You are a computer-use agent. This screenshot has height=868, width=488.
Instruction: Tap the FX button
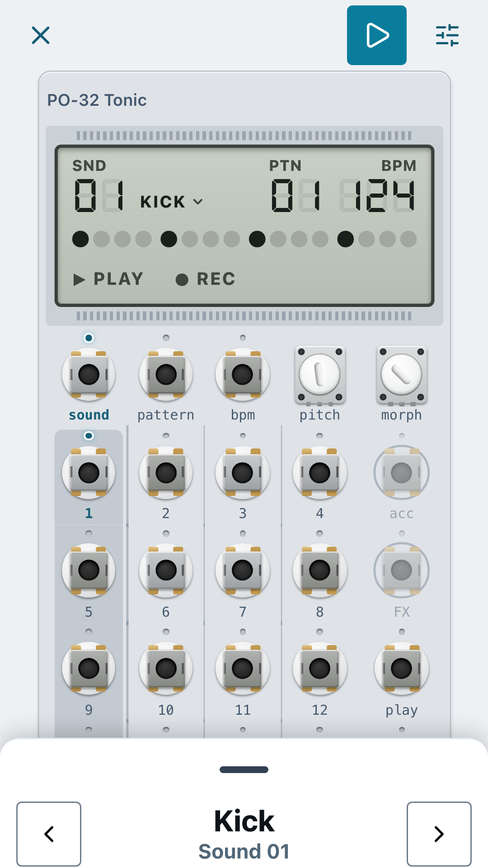click(401, 571)
